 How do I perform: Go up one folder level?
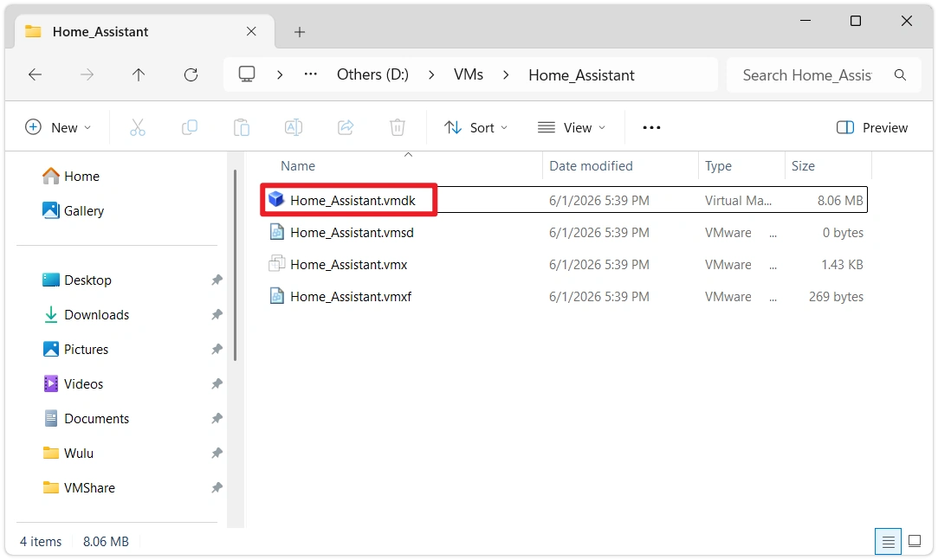[x=139, y=74]
